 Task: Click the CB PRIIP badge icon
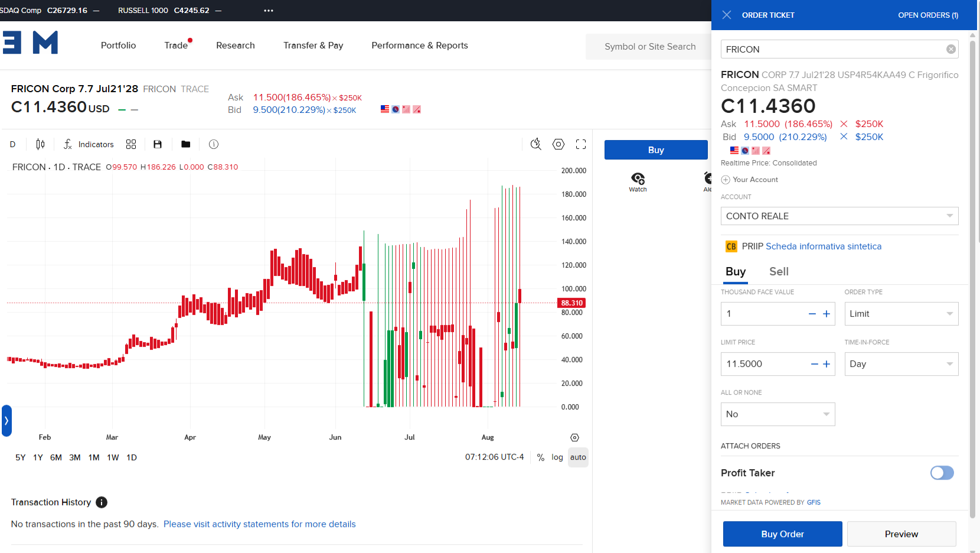point(731,246)
